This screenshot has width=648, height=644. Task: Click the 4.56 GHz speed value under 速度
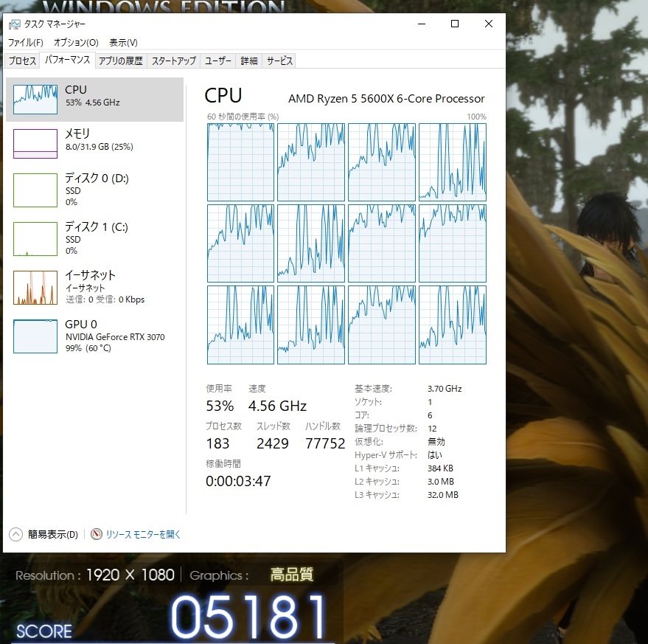[277, 406]
